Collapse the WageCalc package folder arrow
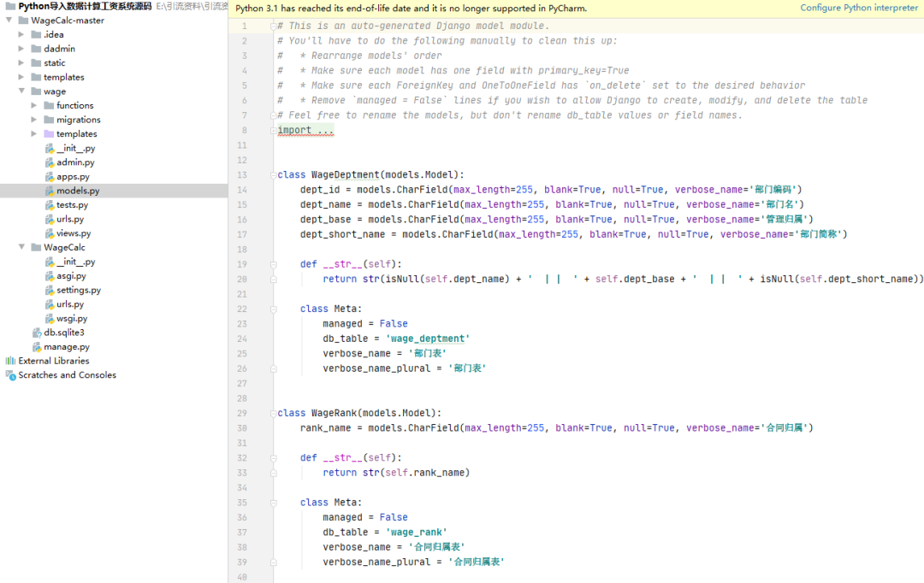Viewport: 924px width, 583px height. coord(21,247)
